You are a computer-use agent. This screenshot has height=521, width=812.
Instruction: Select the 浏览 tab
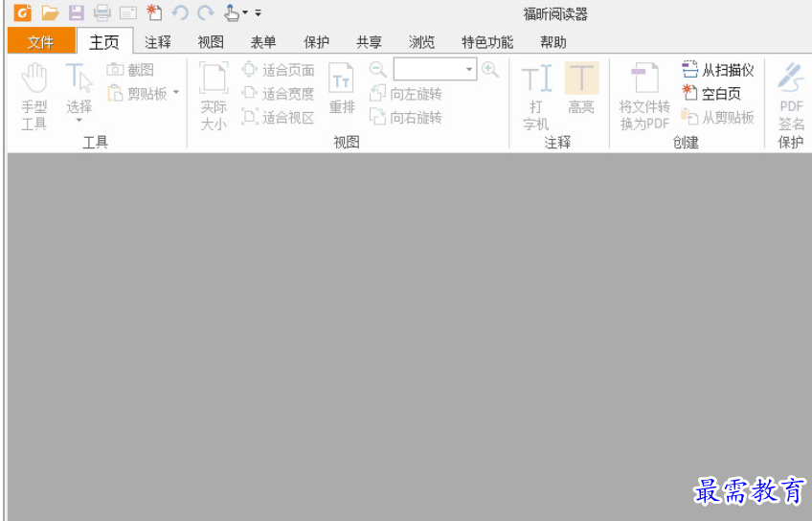[x=421, y=42]
